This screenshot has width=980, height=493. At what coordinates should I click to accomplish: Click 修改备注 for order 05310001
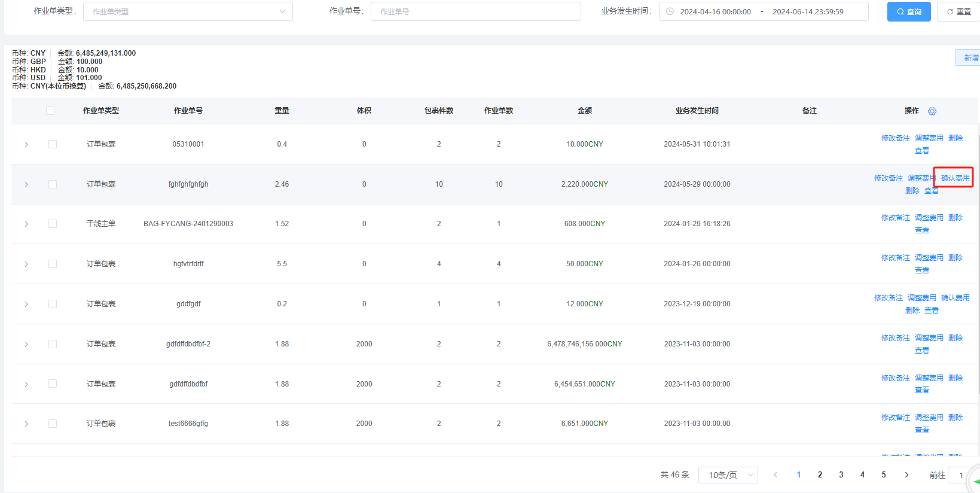tap(895, 138)
